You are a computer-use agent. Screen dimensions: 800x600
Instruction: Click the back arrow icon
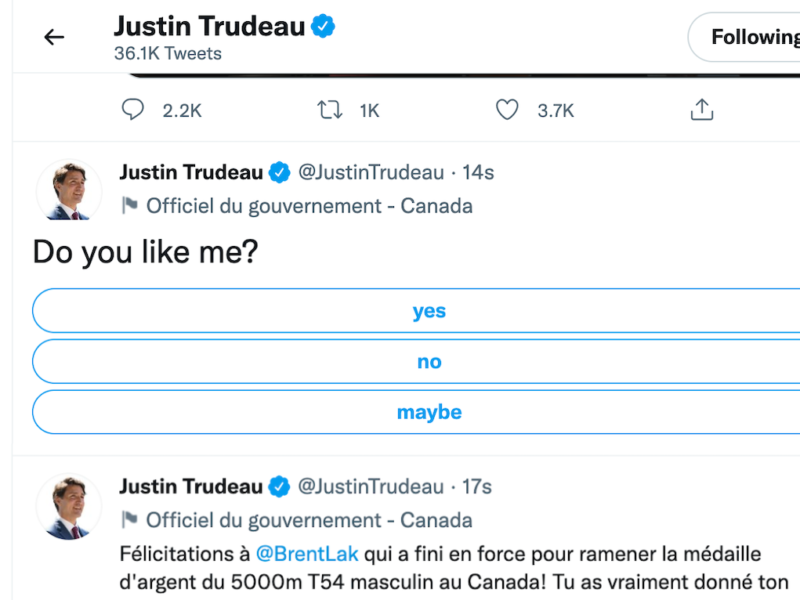tap(54, 38)
